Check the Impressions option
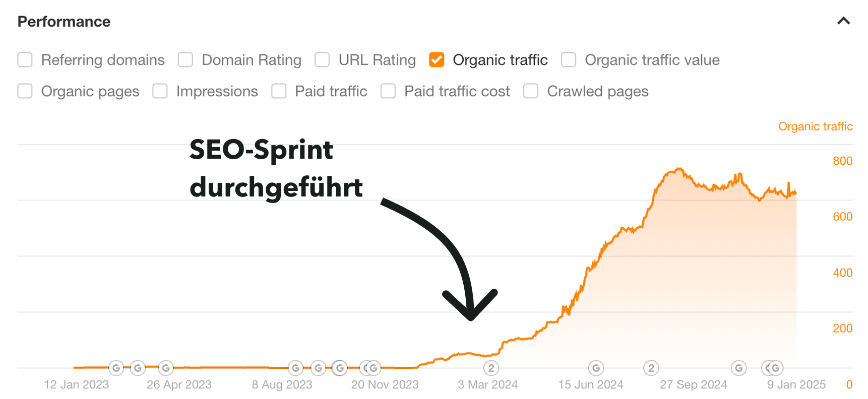868x399 pixels. click(160, 91)
